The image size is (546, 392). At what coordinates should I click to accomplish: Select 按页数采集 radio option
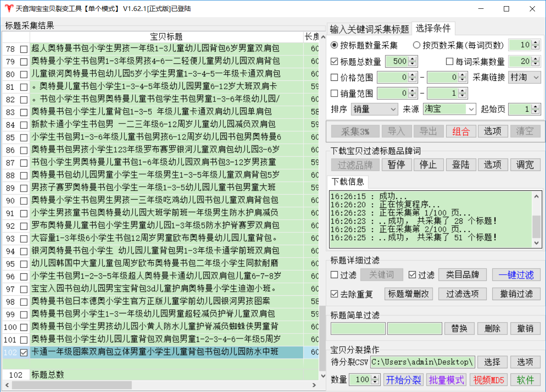pos(417,45)
